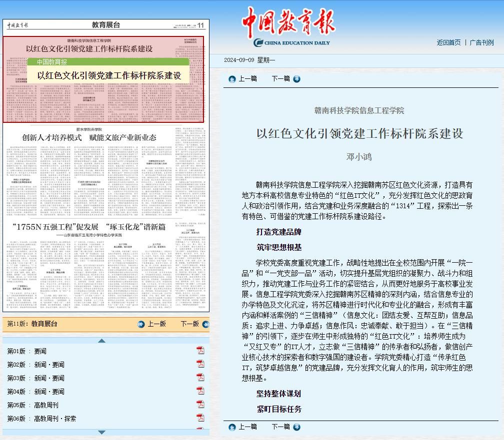Open the 创新人才培养模式 article on the page preview

point(89,137)
